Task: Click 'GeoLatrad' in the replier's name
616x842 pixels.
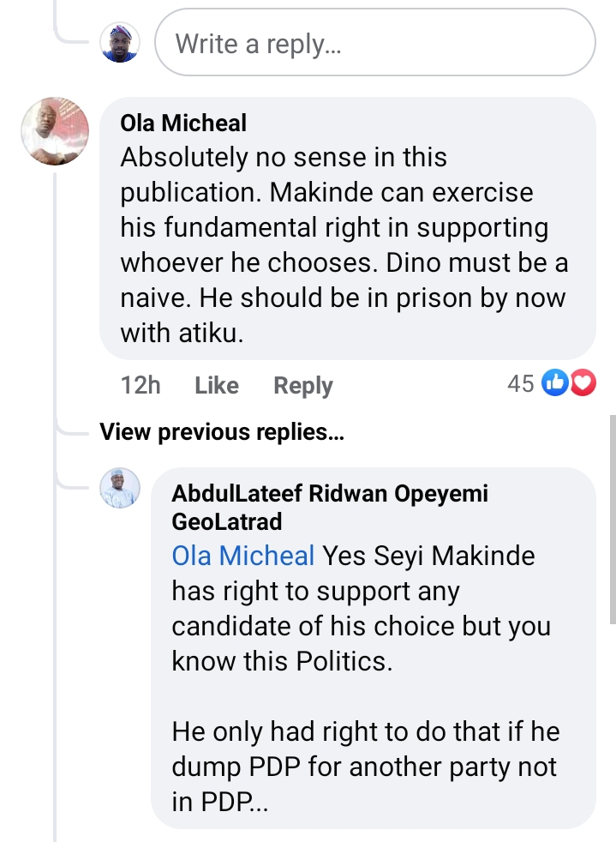Action: click(x=226, y=520)
